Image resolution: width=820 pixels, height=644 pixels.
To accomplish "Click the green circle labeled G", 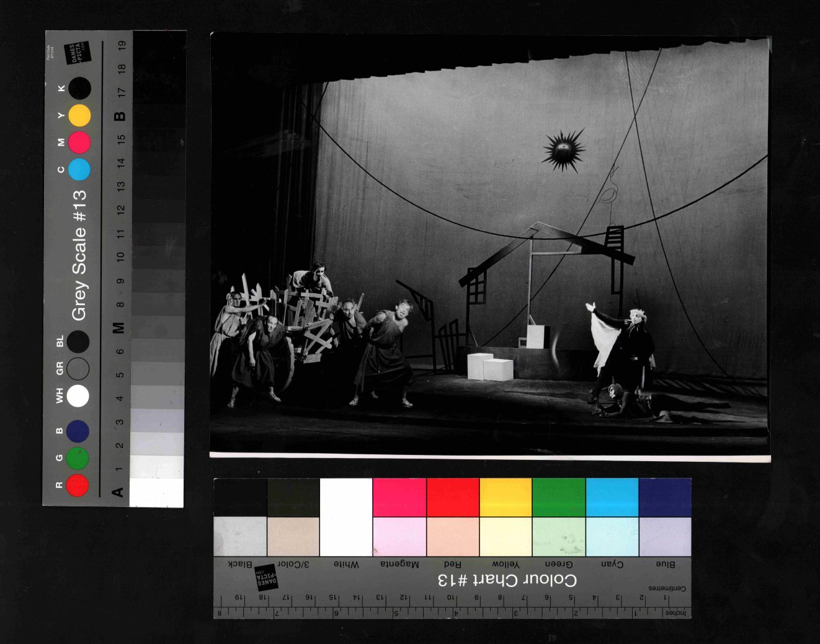I will 78,458.
